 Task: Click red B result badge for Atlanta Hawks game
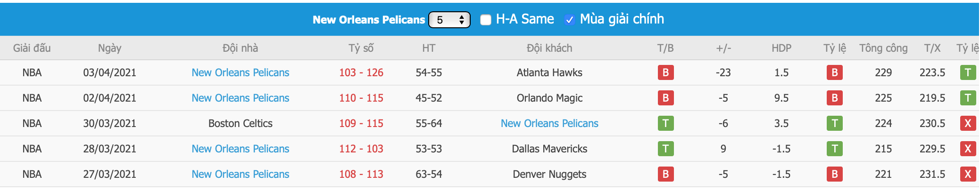tap(665, 72)
